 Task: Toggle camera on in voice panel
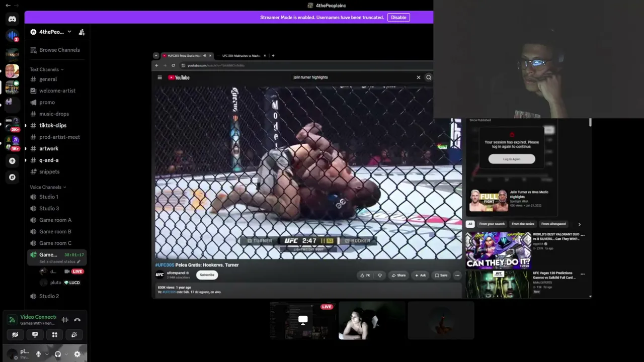tap(15, 334)
